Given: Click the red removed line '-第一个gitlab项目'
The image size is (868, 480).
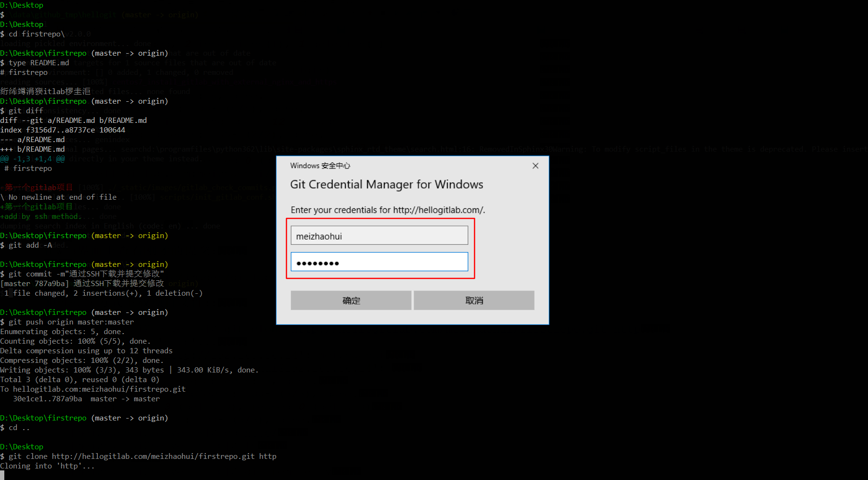Looking at the screenshot, I should tap(36, 188).
